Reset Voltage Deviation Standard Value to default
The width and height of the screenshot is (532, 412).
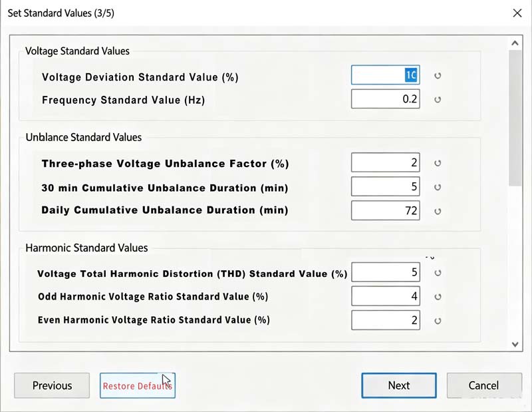tap(438, 75)
